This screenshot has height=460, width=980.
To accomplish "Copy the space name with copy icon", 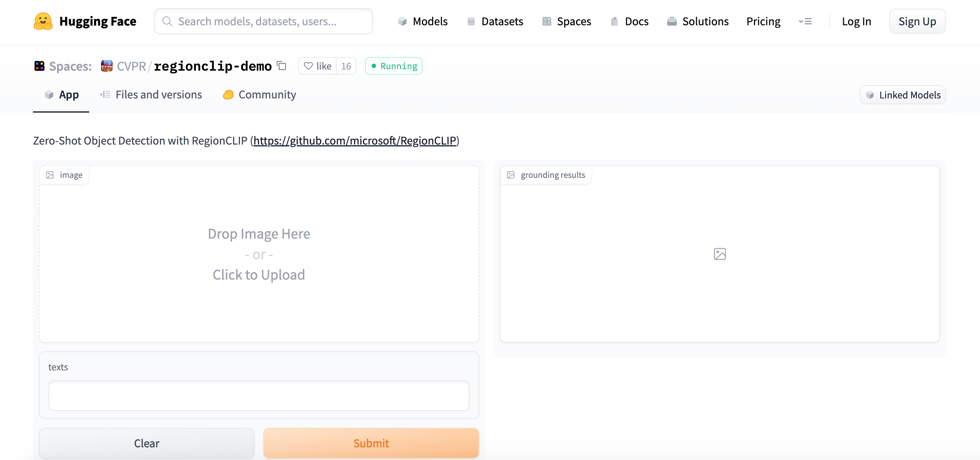I will (282, 66).
